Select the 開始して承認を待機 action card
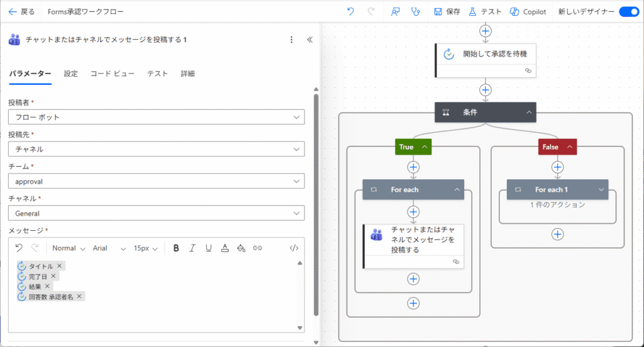The image size is (644, 347). click(486, 60)
